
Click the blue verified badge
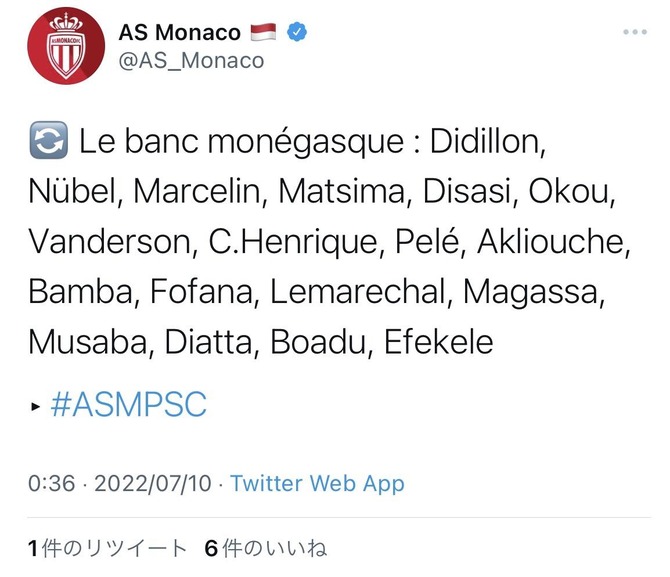tap(297, 32)
